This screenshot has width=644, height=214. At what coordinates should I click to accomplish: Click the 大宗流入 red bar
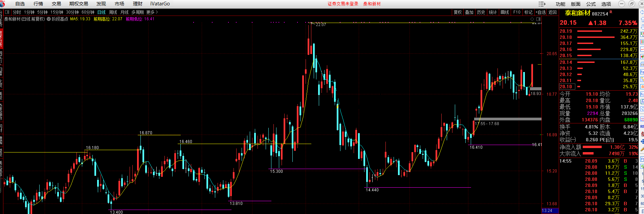tap(588, 153)
